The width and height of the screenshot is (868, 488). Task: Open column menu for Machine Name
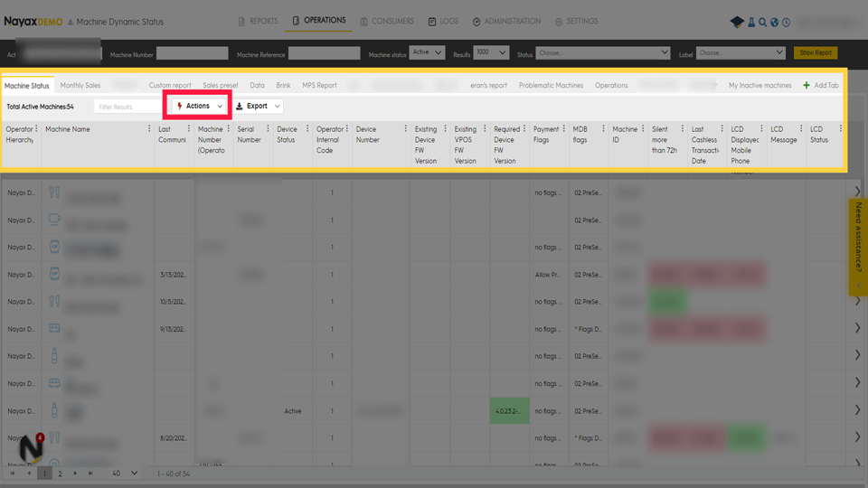pyautogui.click(x=149, y=128)
